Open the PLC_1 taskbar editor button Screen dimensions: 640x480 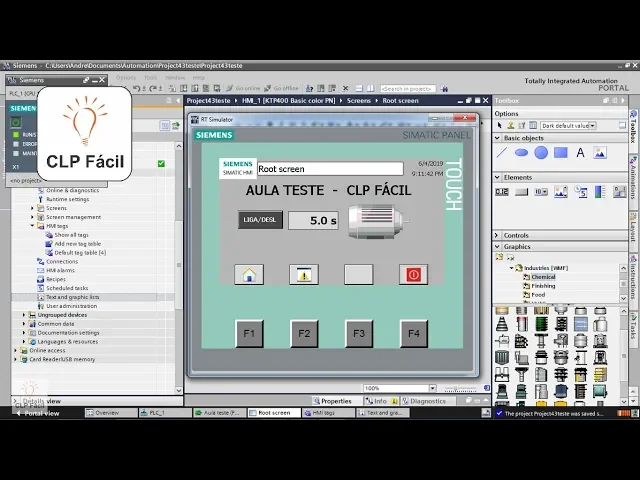click(x=165, y=413)
